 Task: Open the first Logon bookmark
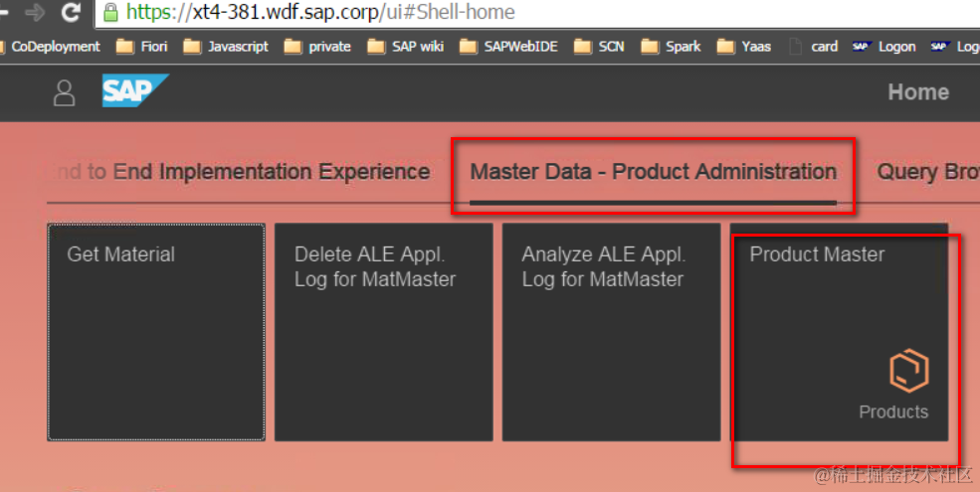pos(884,46)
